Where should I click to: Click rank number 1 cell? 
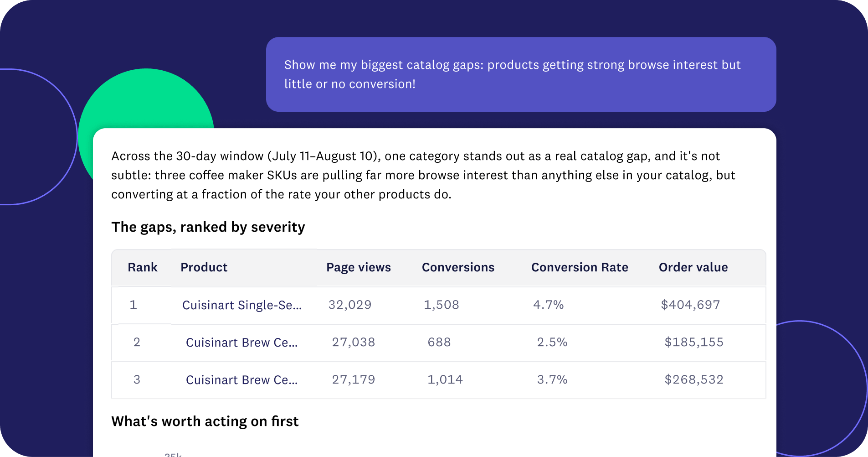click(133, 305)
